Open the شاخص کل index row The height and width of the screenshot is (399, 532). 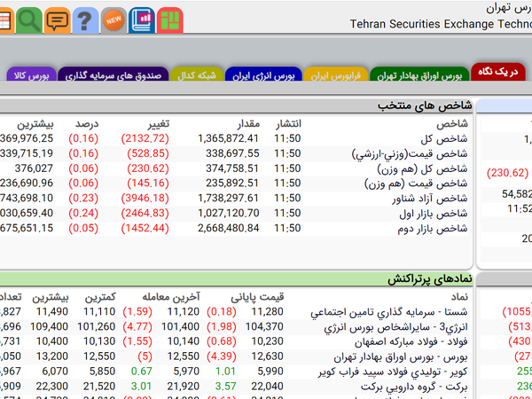tap(444, 139)
